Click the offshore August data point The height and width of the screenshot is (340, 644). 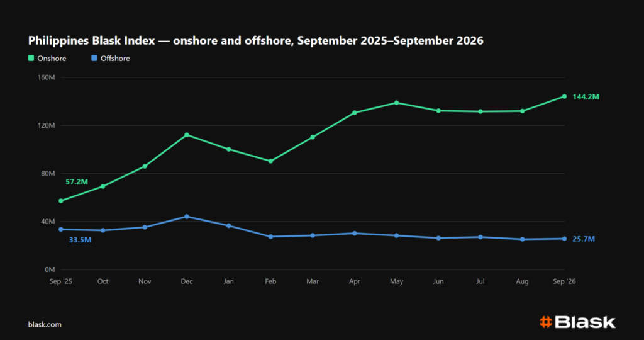click(523, 239)
